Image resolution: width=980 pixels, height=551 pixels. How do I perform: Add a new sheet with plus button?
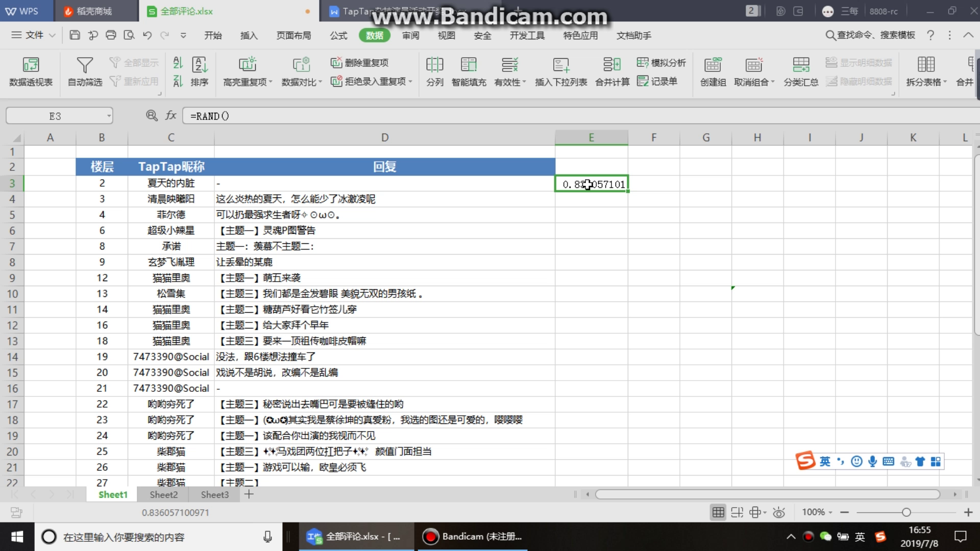(249, 494)
